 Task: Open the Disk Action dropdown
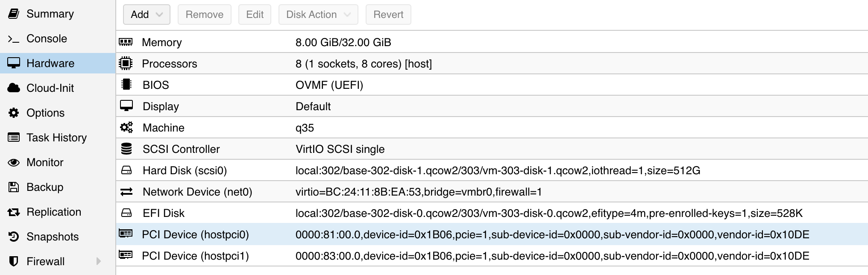[318, 15]
